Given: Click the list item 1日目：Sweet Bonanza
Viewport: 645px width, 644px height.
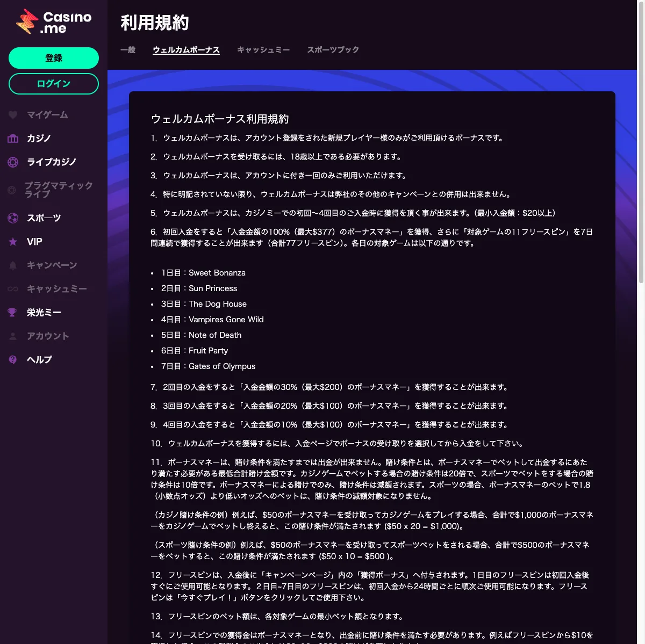Looking at the screenshot, I should pyautogui.click(x=203, y=273).
